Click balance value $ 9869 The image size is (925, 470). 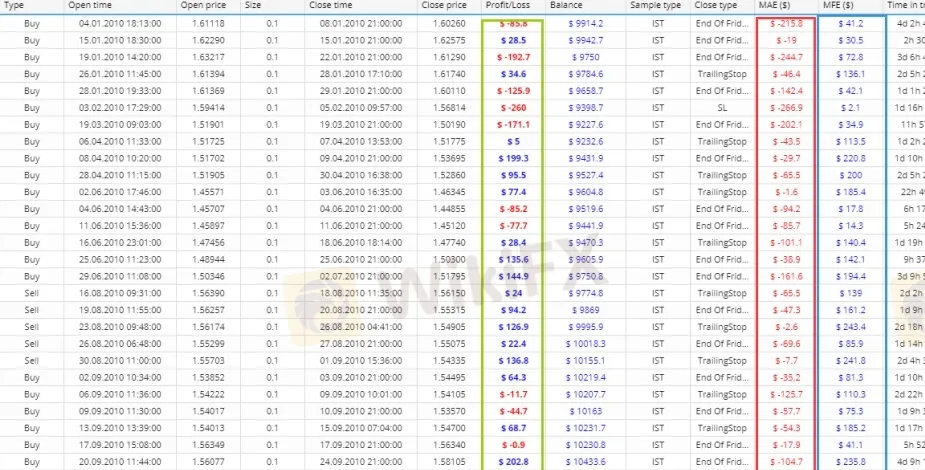586,310
